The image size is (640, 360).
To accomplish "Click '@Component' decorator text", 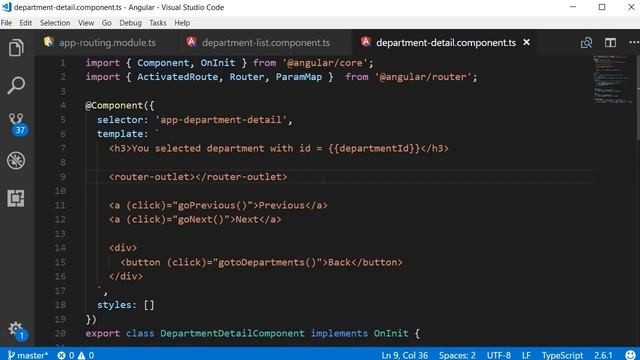I will [x=114, y=105].
